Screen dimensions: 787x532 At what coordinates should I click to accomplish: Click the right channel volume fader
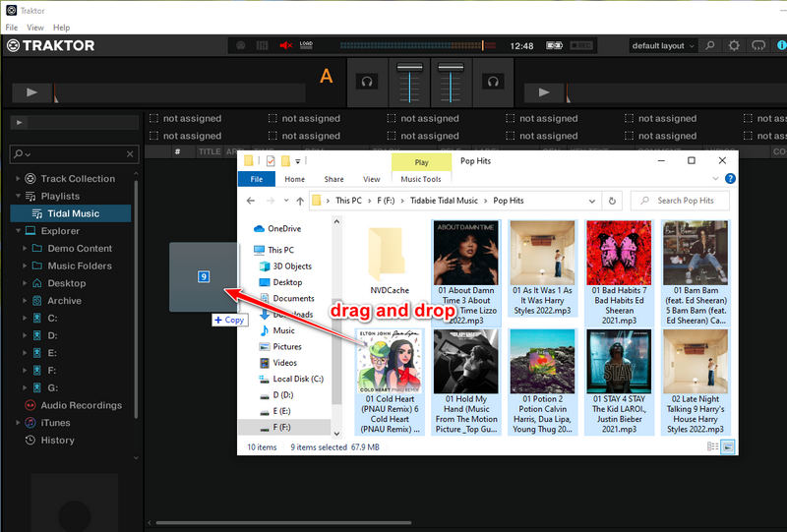[x=451, y=68]
